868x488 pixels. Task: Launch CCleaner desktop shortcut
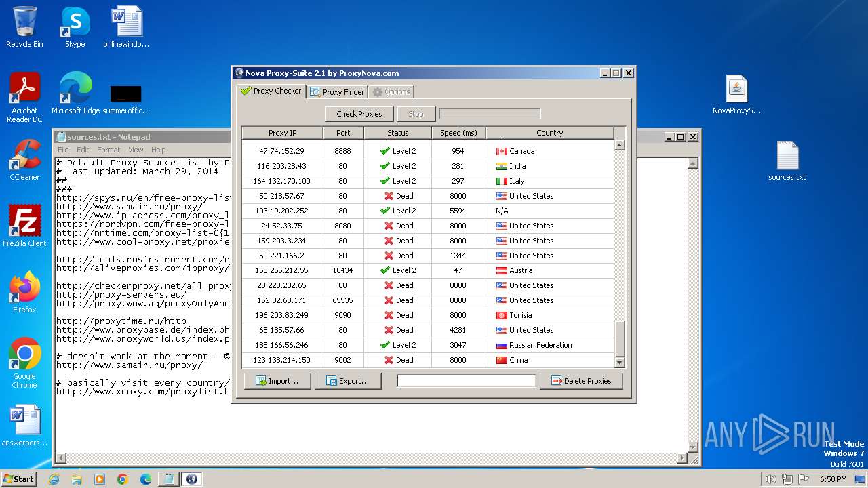24,160
